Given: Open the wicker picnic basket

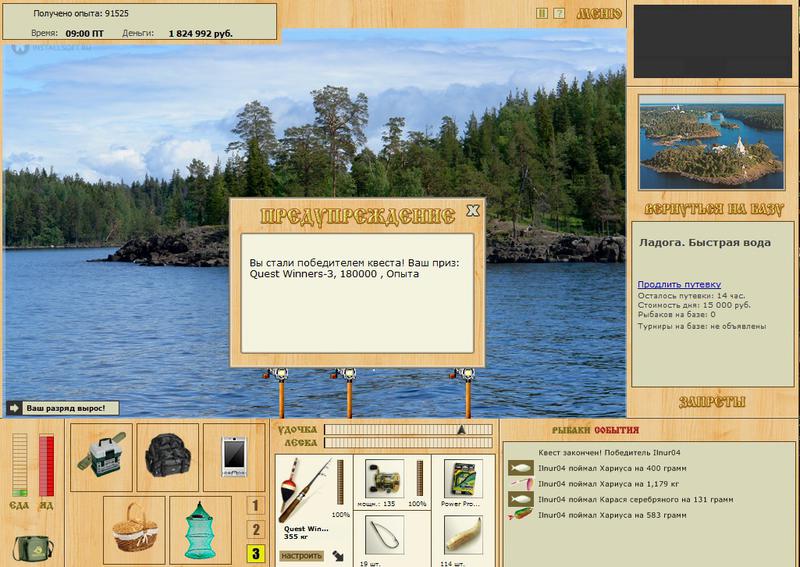Looking at the screenshot, I should [x=134, y=527].
